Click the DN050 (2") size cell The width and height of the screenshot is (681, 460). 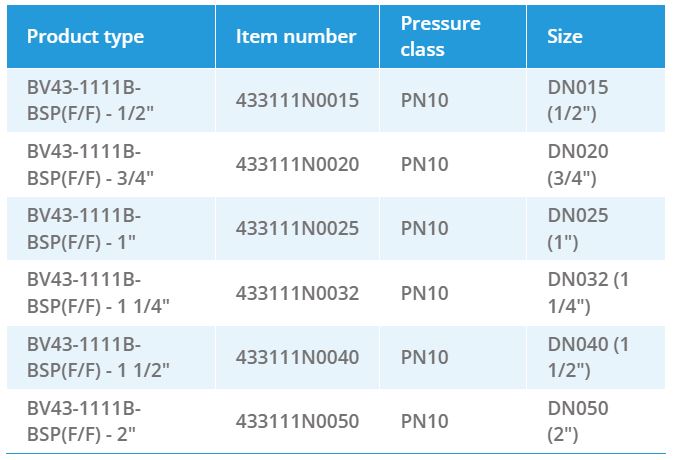[x=577, y=422]
